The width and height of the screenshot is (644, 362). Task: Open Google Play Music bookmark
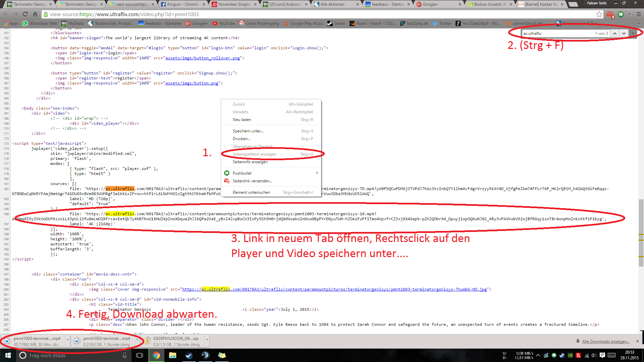304,23
